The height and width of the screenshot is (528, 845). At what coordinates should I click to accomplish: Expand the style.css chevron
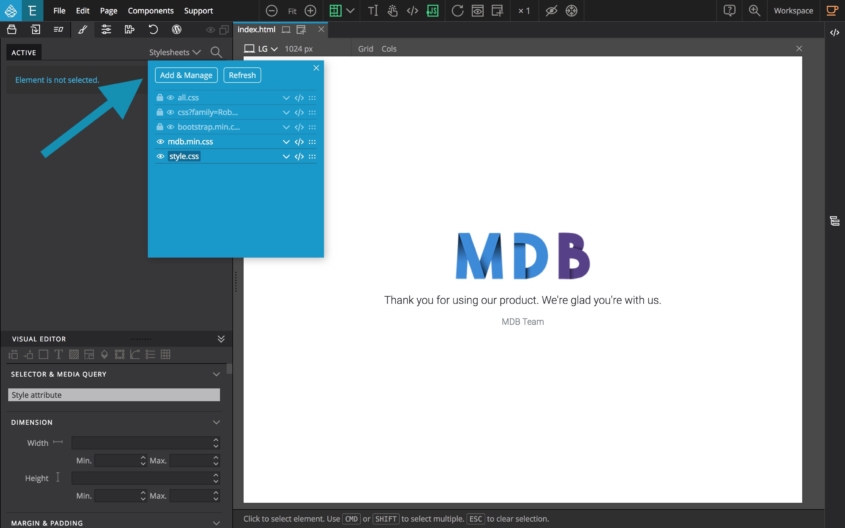(x=286, y=156)
